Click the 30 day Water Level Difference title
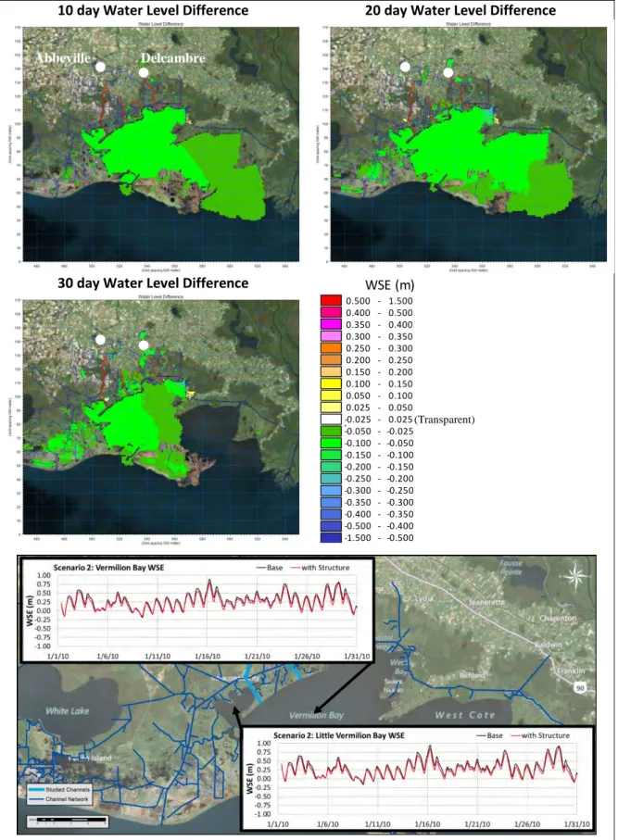The height and width of the screenshot is (840, 618). coord(153,283)
